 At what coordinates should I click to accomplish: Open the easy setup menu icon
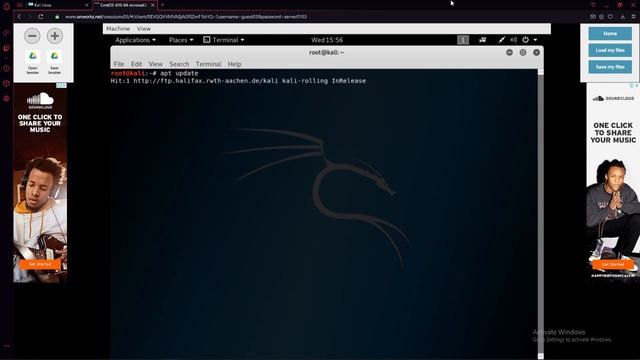click(633, 17)
